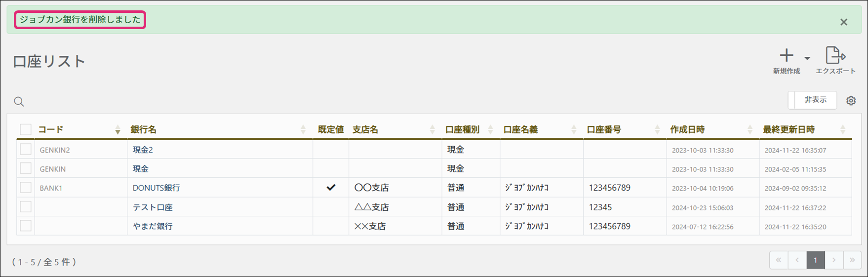Image resolution: width=868 pixels, height=277 pixels.
Task: Go to the next page
Action: (x=834, y=260)
